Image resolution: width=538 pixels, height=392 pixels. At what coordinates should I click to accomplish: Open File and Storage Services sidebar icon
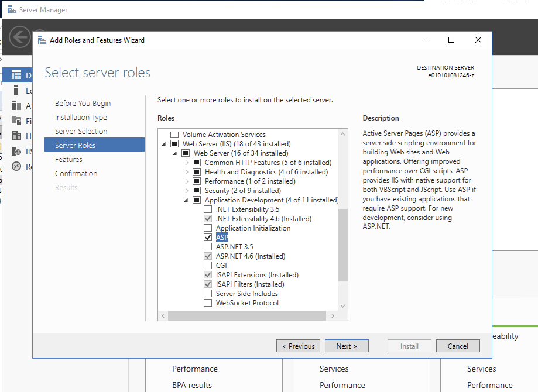coord(16,121)
